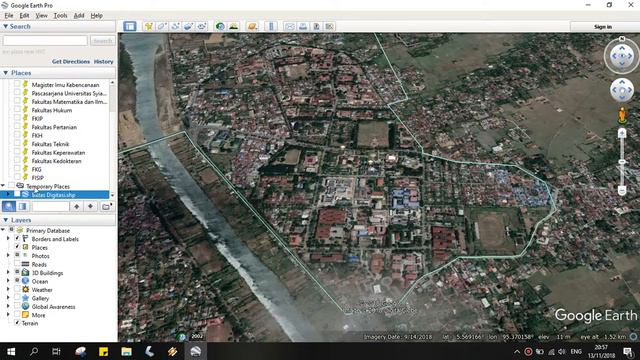Image resolution: width=640 pixels, height=360 pixels.
Task: Open the Add menu
Action: (79, 16)
